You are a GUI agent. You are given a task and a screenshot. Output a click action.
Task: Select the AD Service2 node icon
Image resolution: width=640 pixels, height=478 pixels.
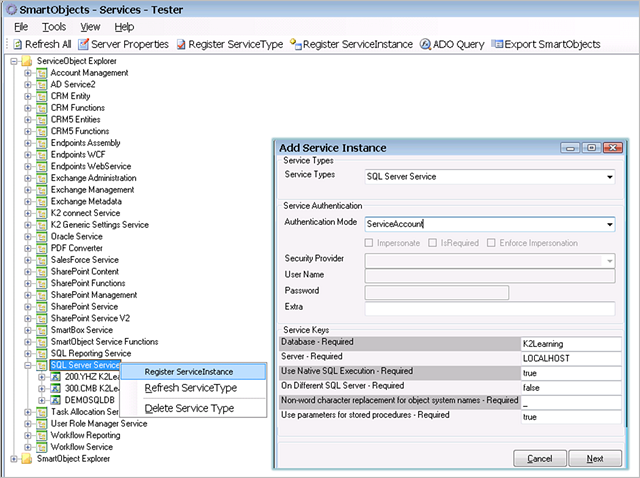41,85
